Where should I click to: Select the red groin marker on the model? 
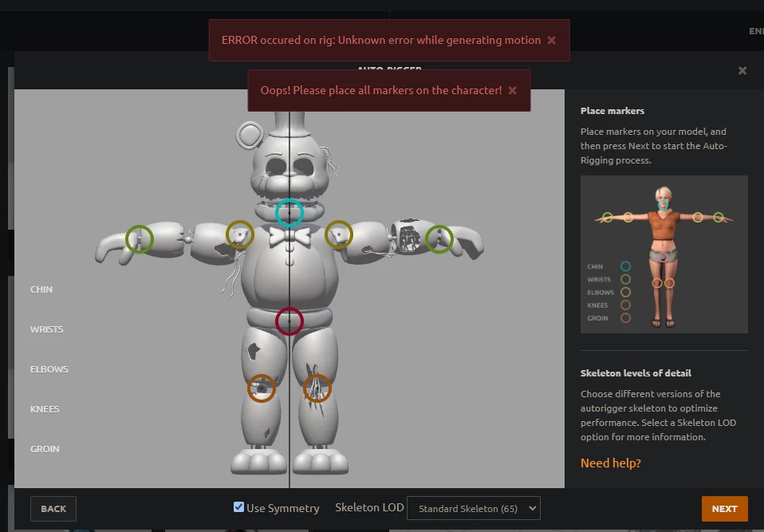[x=289, y=321]
